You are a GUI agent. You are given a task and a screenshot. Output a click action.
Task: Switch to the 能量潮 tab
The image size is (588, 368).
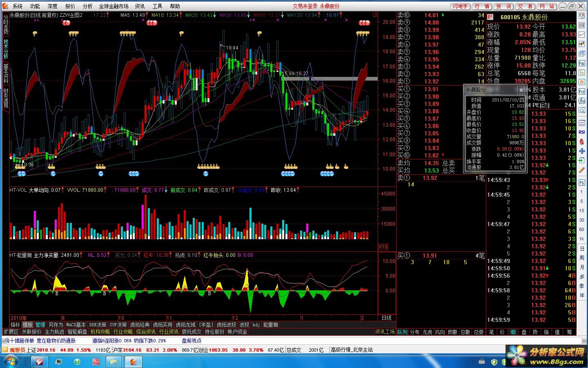(x=270, y=325)
